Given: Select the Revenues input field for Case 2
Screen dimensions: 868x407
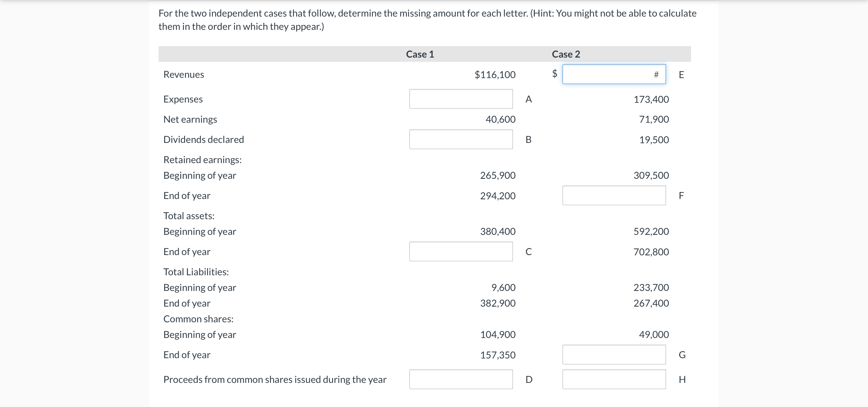Looking at the screenshot, I should point(614,74).
